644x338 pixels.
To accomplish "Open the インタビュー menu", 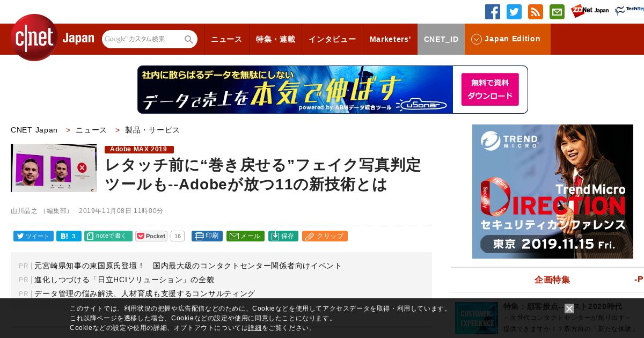I will click(x=332, y=39).
